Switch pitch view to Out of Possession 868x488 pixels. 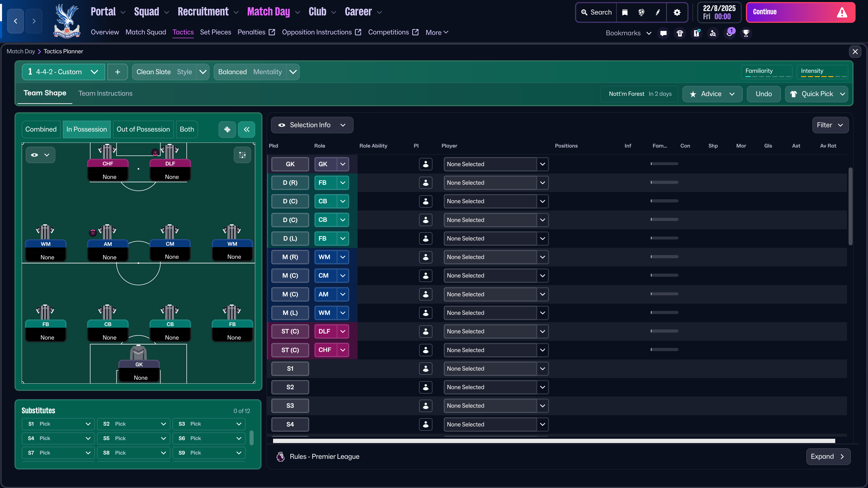click(143, 129)
